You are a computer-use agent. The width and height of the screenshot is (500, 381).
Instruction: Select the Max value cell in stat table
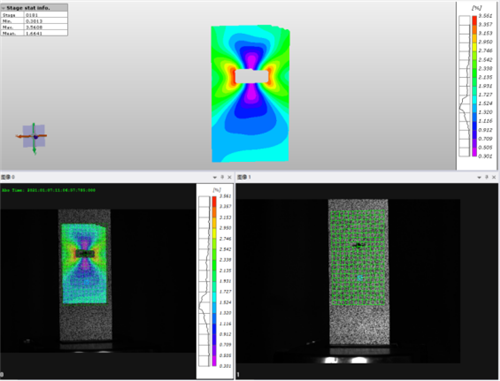tap(46, 27)
